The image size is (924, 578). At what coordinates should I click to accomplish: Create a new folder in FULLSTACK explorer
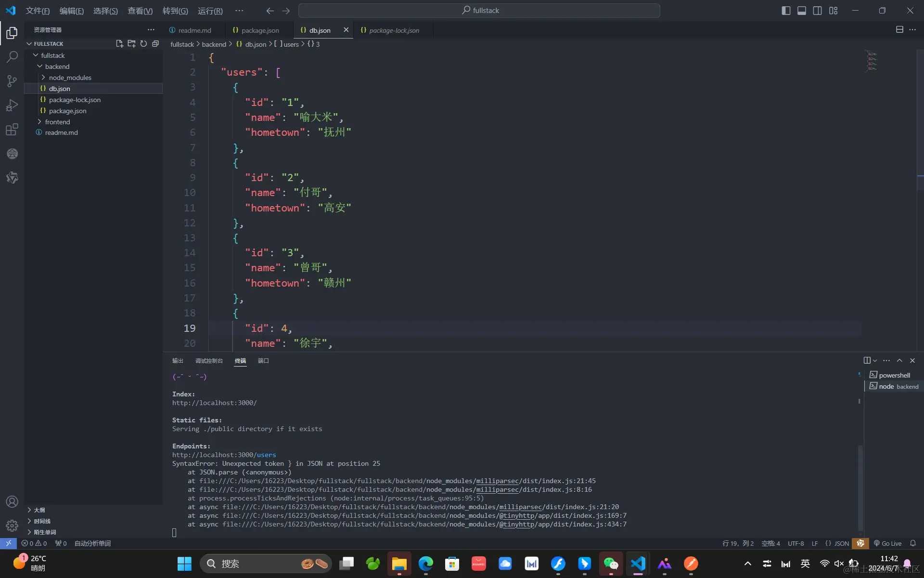(x=131, y=44)
